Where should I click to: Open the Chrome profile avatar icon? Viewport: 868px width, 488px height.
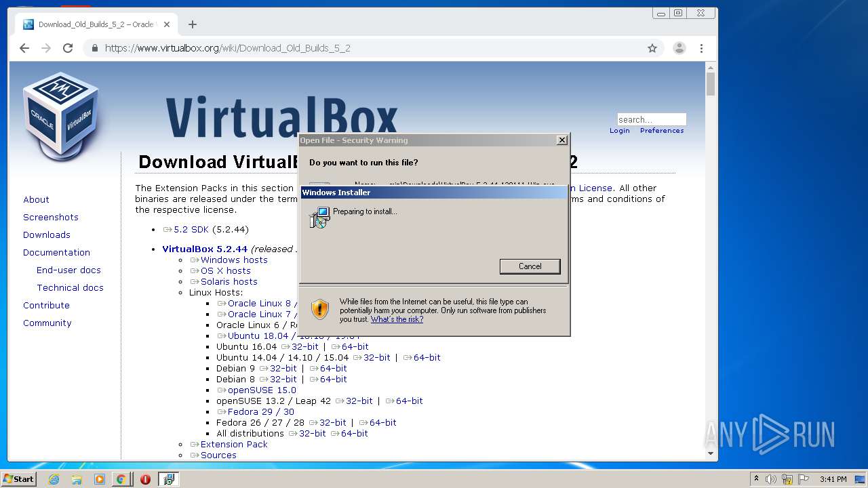[679, 48]
